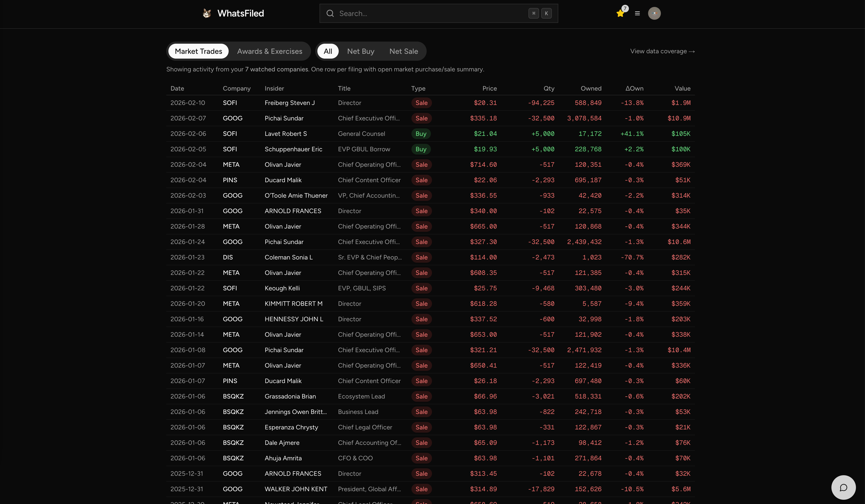Sort by the Value column header

(x=682, y=88)
